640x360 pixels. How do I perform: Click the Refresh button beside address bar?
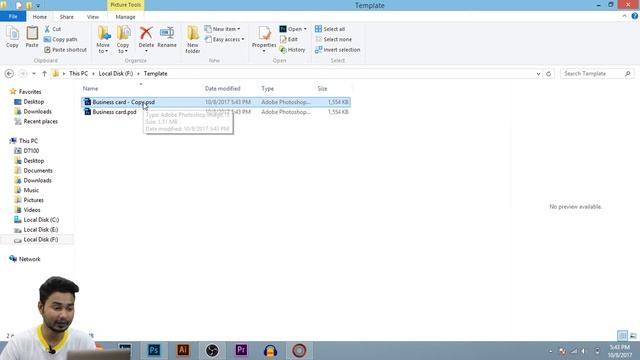[x=549, y=73]
